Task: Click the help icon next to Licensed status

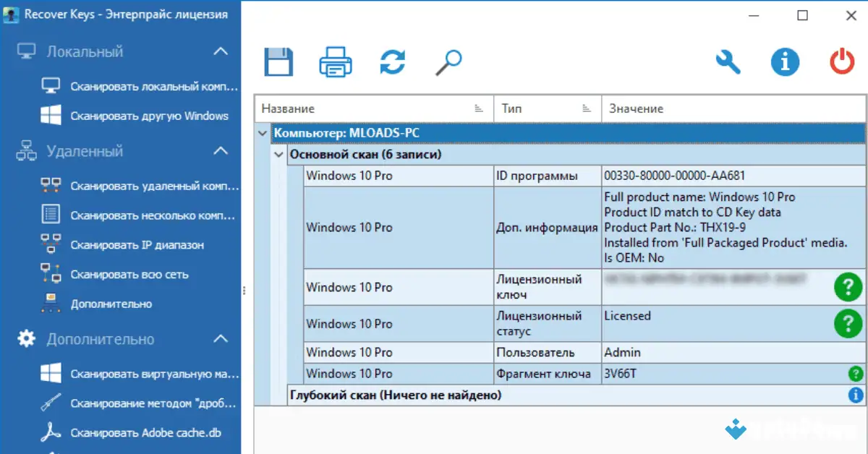Action: click(848, 324)
